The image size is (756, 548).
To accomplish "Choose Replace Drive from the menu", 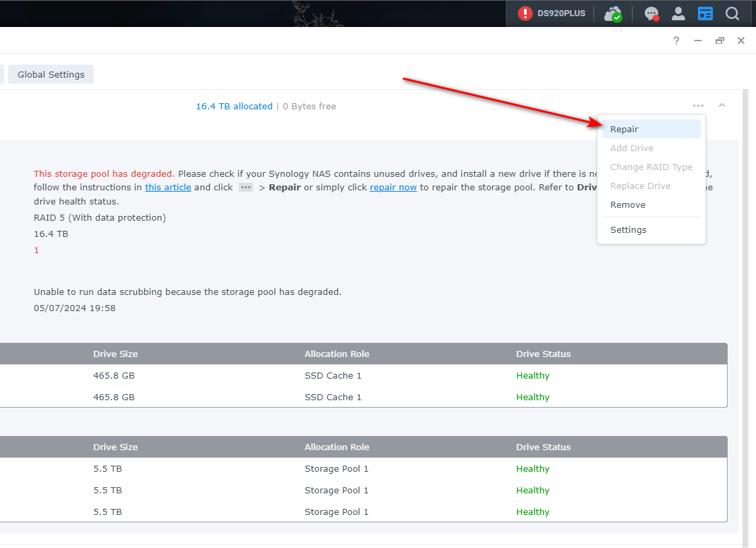I will point(651,186).
